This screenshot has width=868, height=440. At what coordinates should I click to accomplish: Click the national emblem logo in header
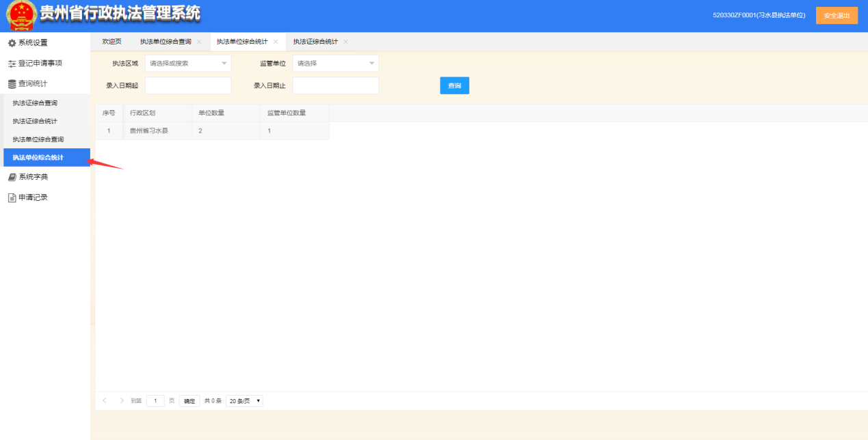click(x=21, y=15)
